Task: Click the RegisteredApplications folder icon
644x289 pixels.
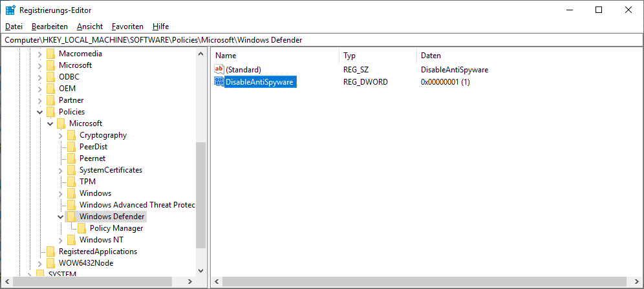Action: click(x=50, y=252)
